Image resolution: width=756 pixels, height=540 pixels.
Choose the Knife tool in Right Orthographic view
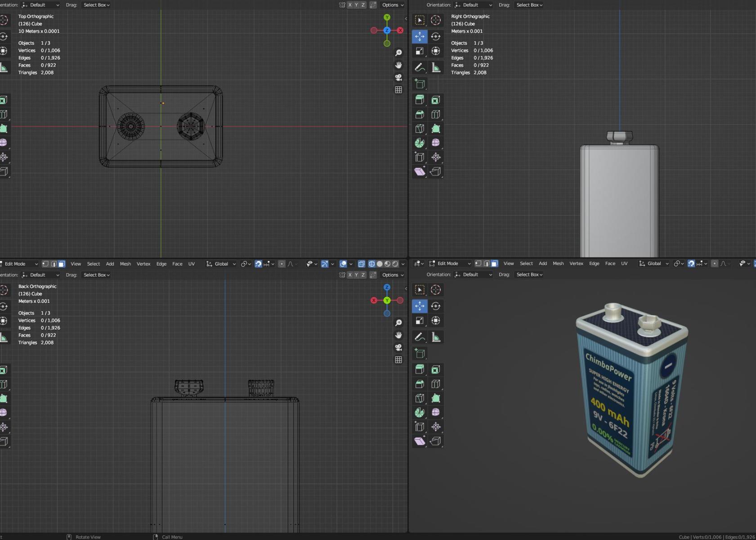coord(419,129)
